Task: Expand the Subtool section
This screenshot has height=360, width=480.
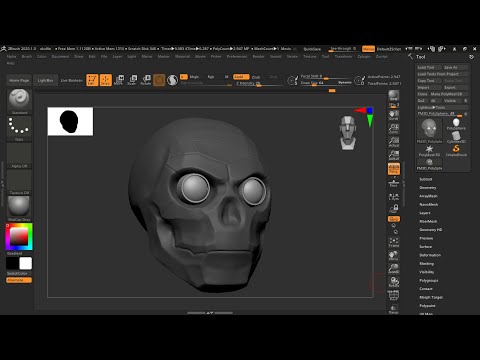Action: (x=426, y=179)
